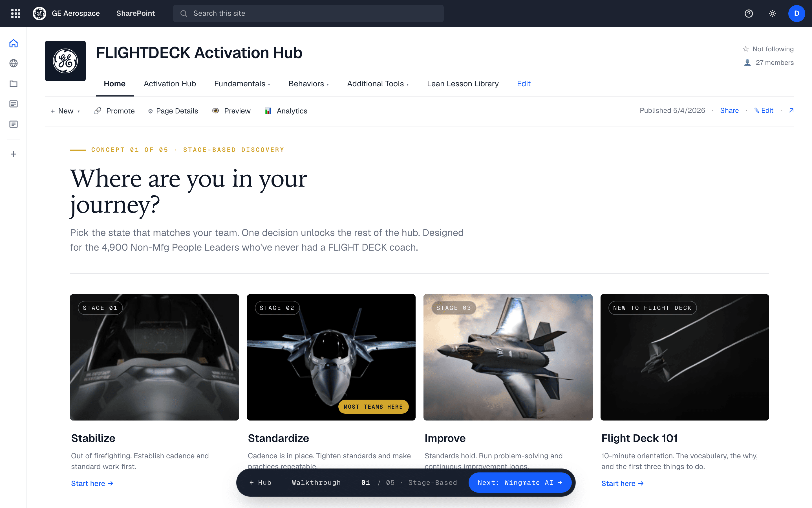Click the pencil Edit in page toolbar
The width and height of the screenshot is (812, 508).
click(x=764, y=111)
